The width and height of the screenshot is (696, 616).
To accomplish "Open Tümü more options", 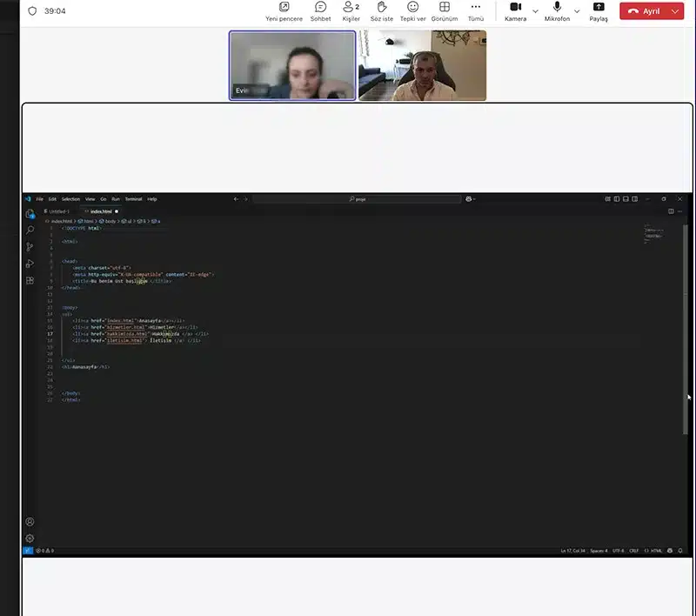I will tap(475, 11).
